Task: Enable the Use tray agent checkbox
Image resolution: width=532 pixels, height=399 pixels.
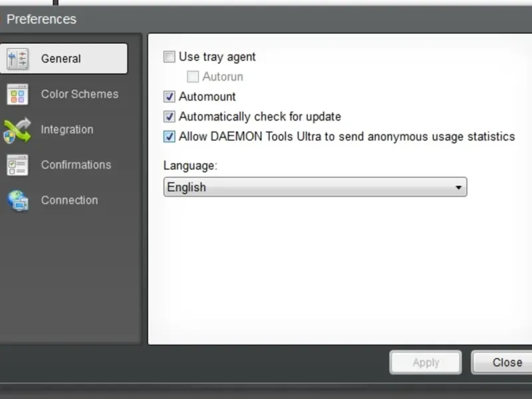Action: (170, 57)
